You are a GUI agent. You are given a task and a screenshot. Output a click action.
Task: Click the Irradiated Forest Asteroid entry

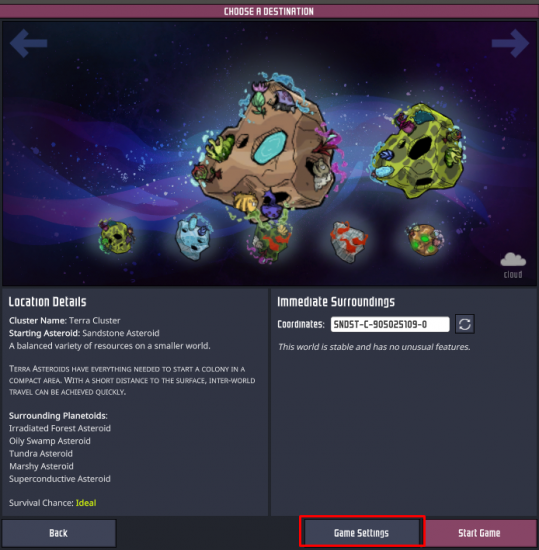tap(60, 428)
